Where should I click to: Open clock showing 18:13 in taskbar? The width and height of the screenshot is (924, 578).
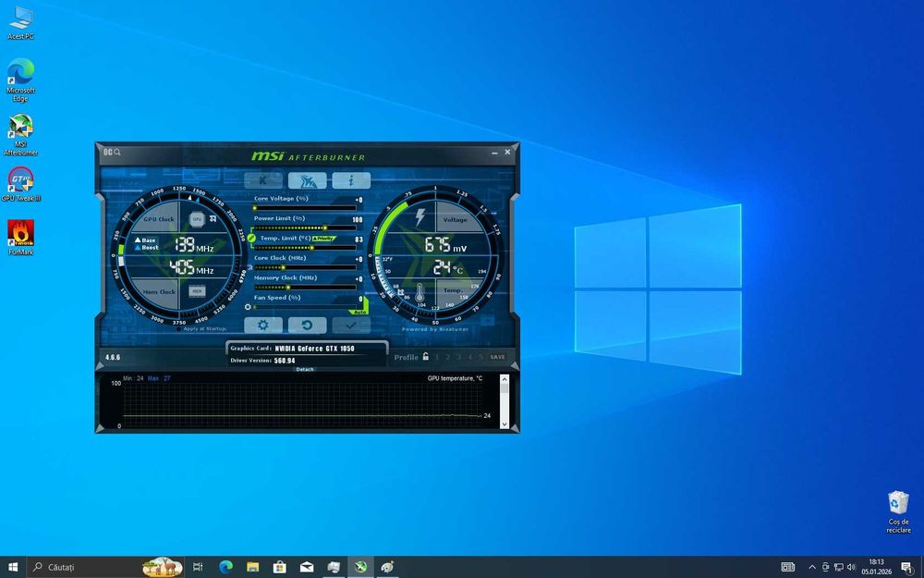pyautogui.click(x=876, y=567)
